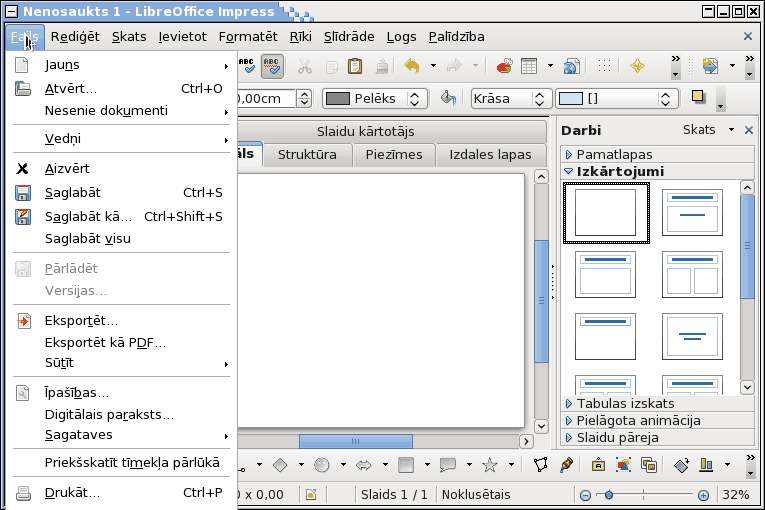Image resolution: width=765 pixels, height=510 pixels.
Task: Click the Format Paintbrush icon
Action: (x=382, y=66)
